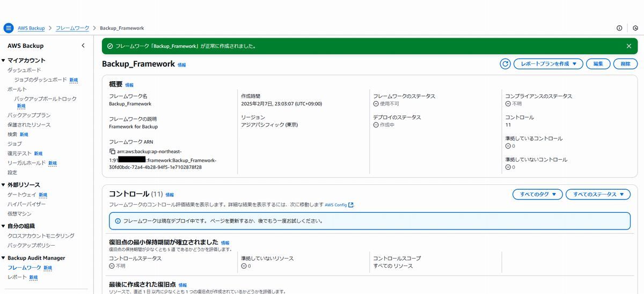Go to フレームワーク breadcrumb link
The image size is (644, 294).
pyautogui.click(x=71, y=28)
